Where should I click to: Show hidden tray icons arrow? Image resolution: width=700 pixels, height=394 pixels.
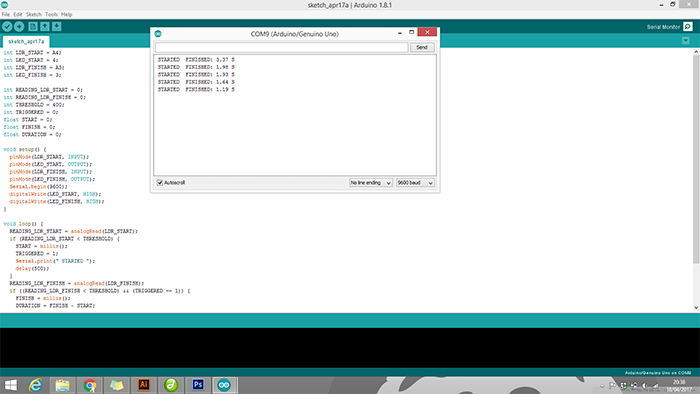click(602, 386)
